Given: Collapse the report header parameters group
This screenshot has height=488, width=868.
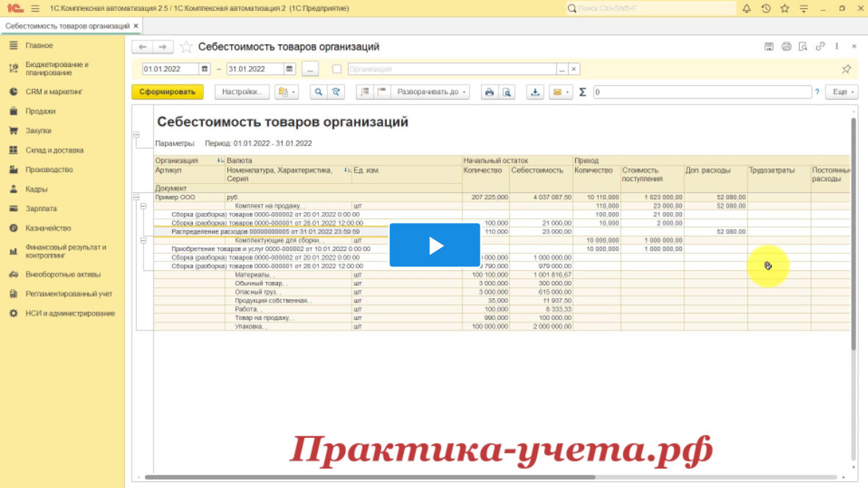Looking at the screenshot, I should [136, 135].
